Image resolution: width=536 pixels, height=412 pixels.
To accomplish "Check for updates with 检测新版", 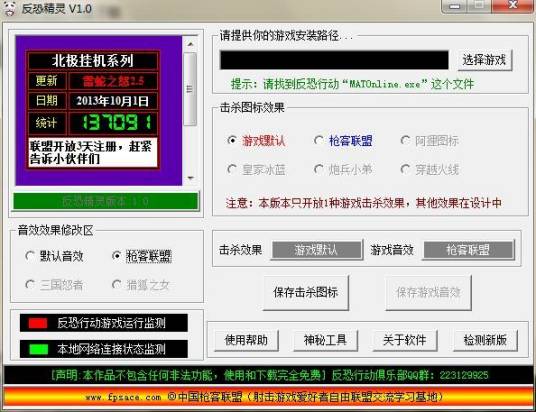I will click(485, 341).
